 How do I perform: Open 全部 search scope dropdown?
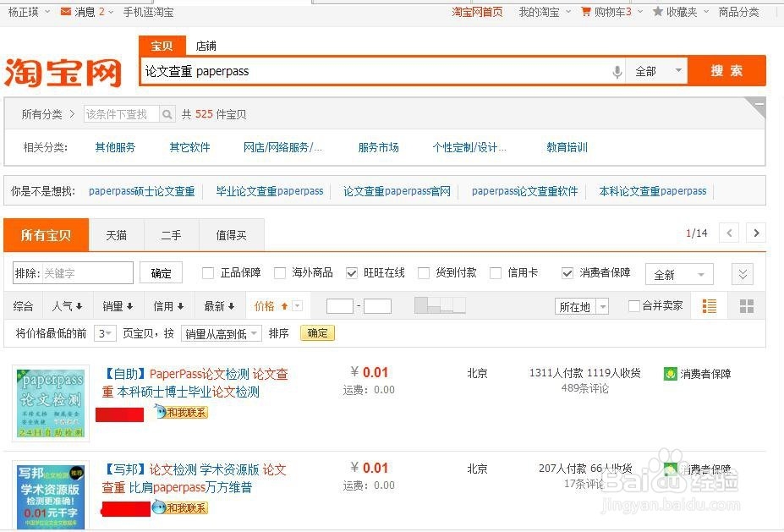(657, 71)
